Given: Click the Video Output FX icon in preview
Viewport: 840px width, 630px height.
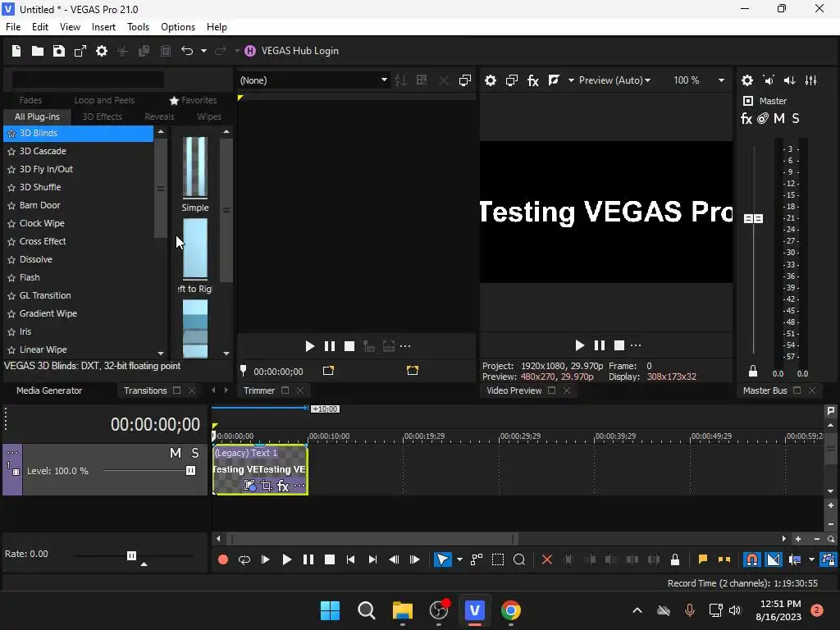Looking at the screenshot, I should (x=533, y=80).
